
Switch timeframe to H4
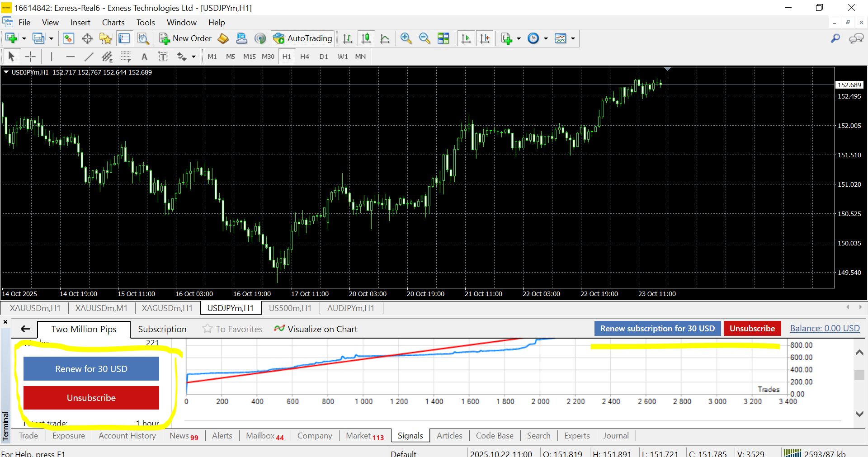[x=305, y=57]
